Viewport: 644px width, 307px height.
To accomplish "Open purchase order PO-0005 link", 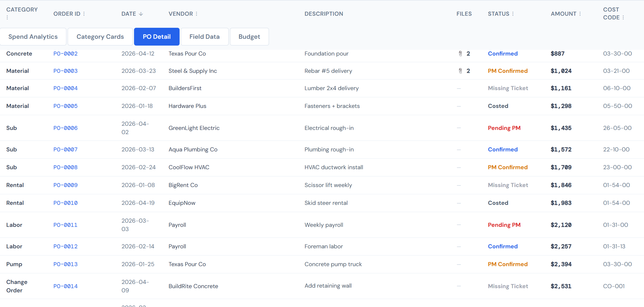I will tap(65, 106).
